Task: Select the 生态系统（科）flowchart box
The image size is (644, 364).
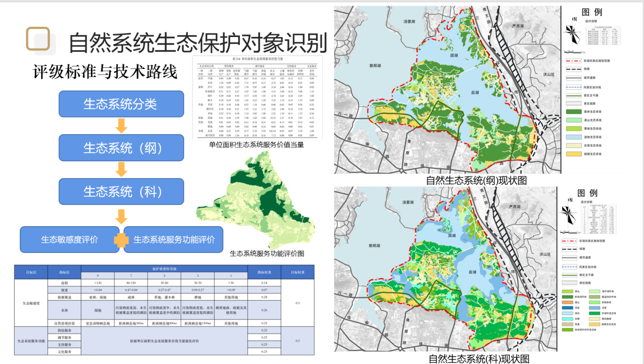Action: click(121, 191)
